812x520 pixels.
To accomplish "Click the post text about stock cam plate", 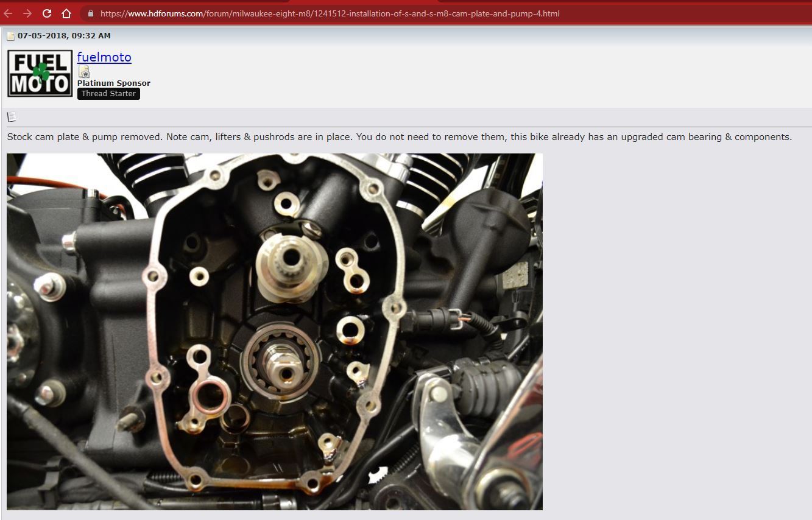I will pos(399,137).
